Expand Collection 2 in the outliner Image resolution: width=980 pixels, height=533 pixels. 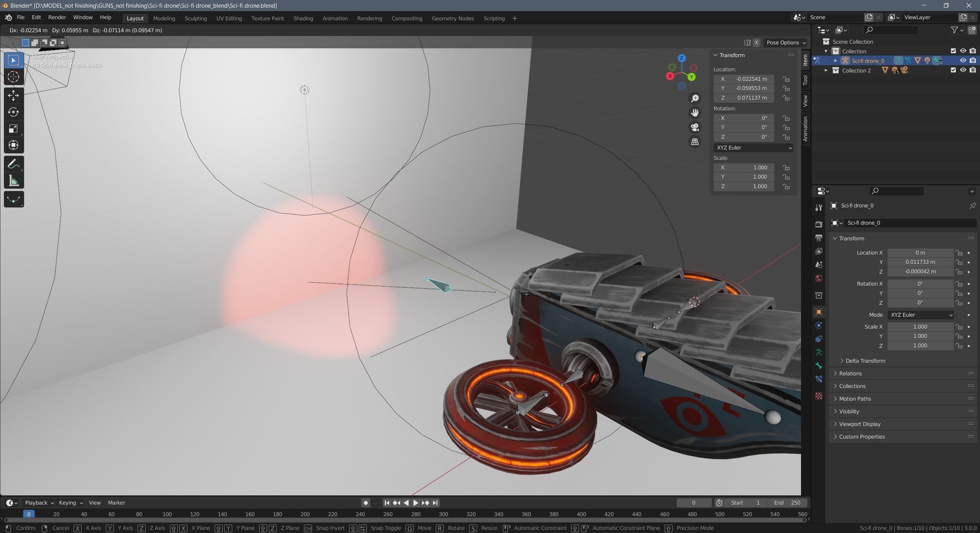point(826,70)
